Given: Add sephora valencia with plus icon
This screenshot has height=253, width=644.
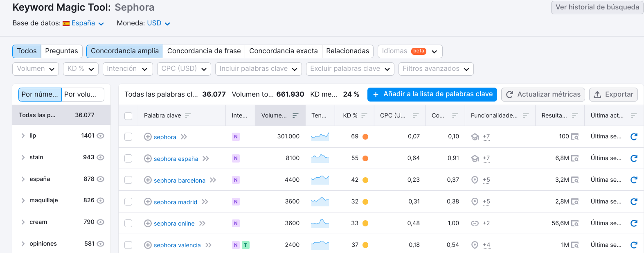Looking at the screenshot, I should pos(148,245).
